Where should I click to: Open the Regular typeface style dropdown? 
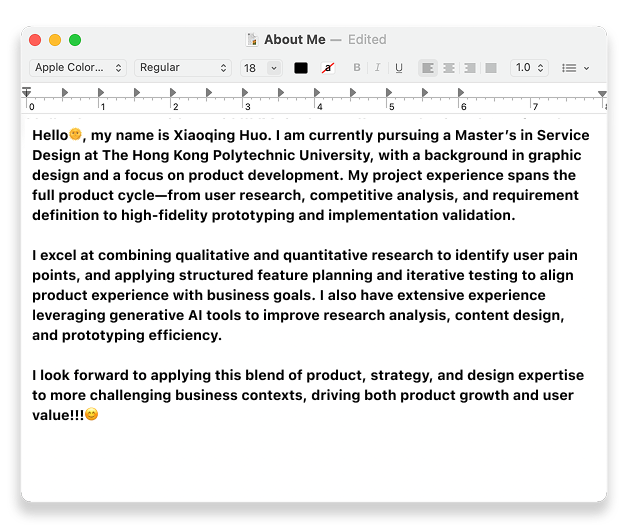point(183,68)
